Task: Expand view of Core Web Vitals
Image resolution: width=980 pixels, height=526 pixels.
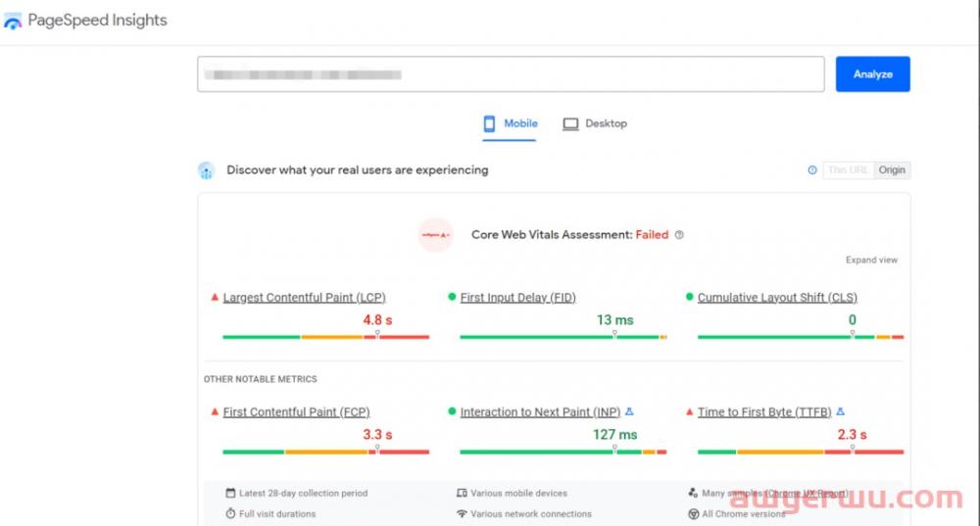Action: coord(871,261)
